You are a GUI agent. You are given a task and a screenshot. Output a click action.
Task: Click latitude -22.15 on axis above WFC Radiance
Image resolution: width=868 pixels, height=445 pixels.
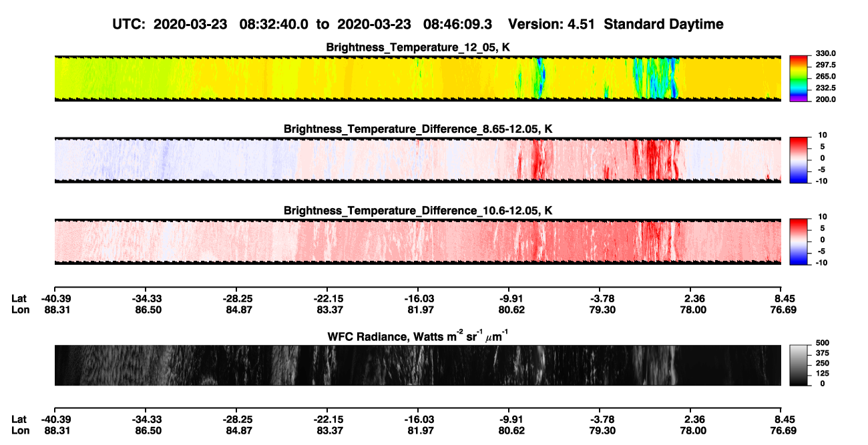pos(327,298)
